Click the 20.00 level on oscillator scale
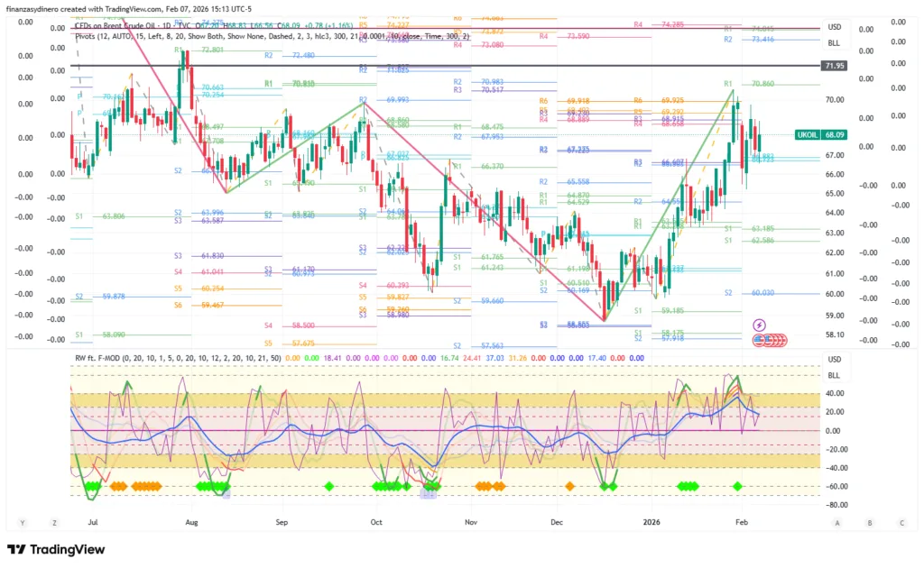 (x=833, y=412)
